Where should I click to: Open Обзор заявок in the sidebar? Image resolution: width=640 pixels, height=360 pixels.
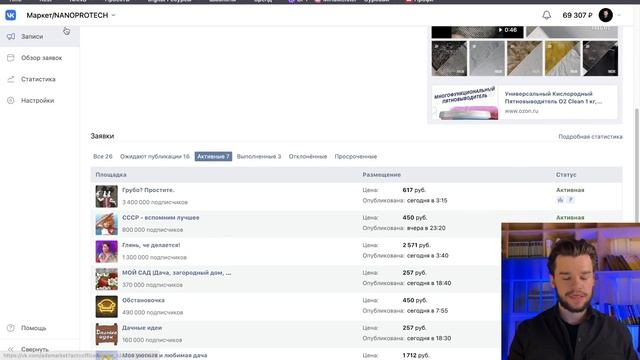point(41,58)
